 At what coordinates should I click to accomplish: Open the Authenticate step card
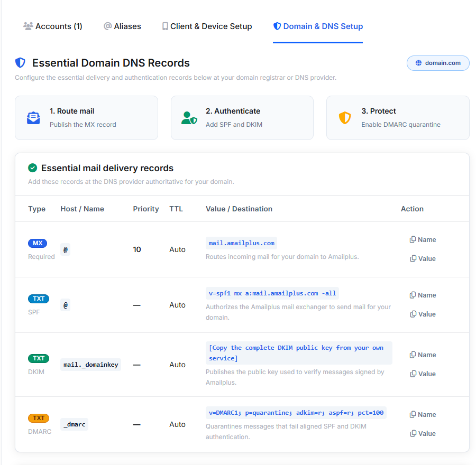[x=242, y=118]
